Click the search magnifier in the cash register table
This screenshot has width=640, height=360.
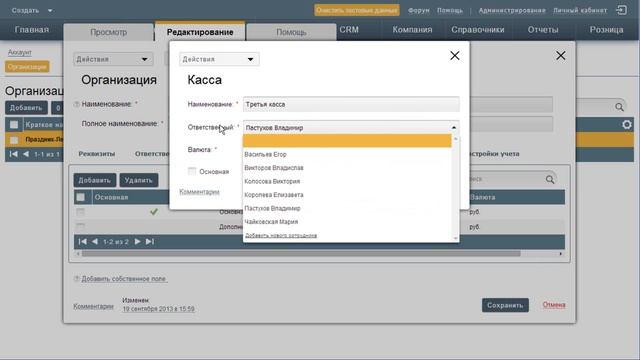click(550, 179)
